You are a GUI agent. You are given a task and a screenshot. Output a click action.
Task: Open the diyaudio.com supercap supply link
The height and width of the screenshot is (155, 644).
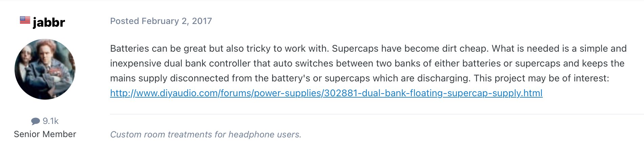coord(326,93)
